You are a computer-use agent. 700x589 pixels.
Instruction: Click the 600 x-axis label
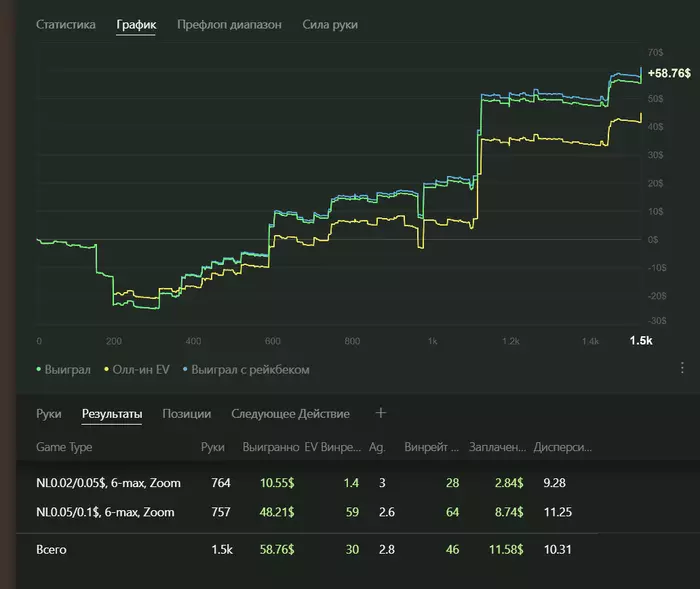[272, 341]
